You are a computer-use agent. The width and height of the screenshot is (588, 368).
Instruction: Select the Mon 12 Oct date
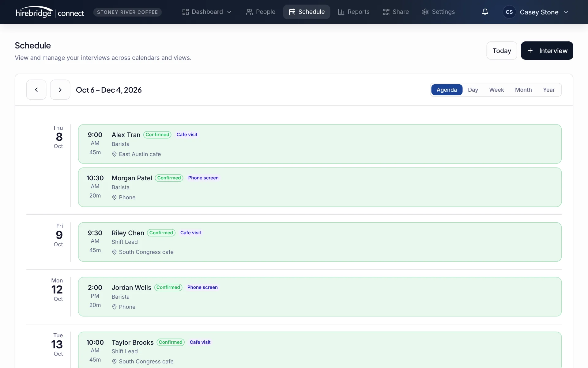57,289
